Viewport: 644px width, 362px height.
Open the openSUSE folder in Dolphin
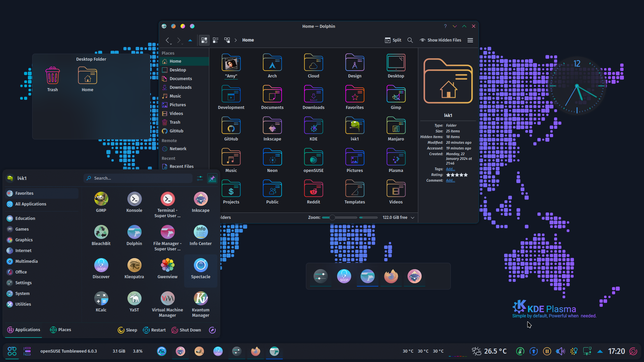pyautogui.click(x=313, y=160)
